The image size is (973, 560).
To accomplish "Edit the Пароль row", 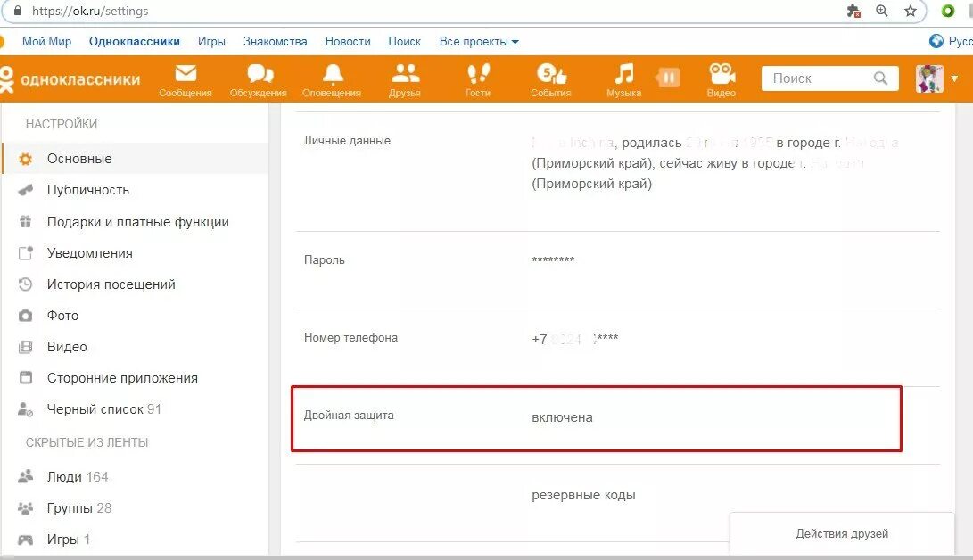I will pyautogui.click(x=617, y=270).
